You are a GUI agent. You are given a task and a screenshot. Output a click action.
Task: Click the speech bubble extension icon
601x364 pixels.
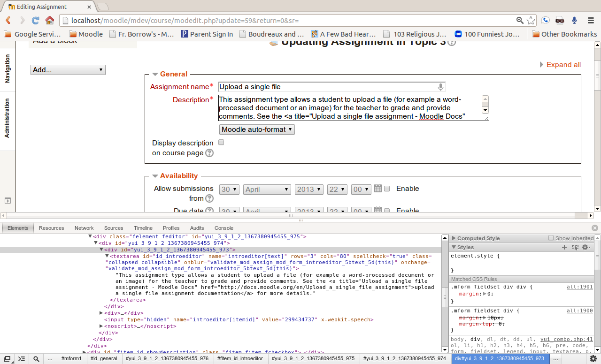point(545,20)
